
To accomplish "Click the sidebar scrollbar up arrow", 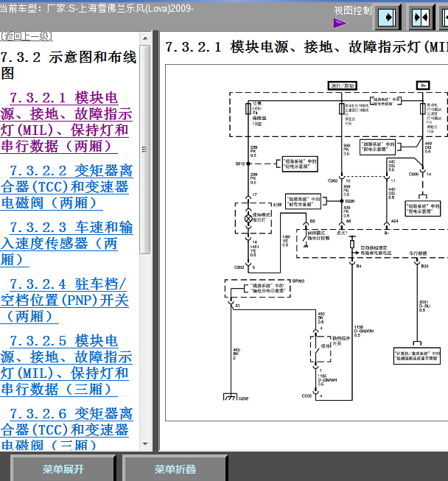I will pos(145,38).
